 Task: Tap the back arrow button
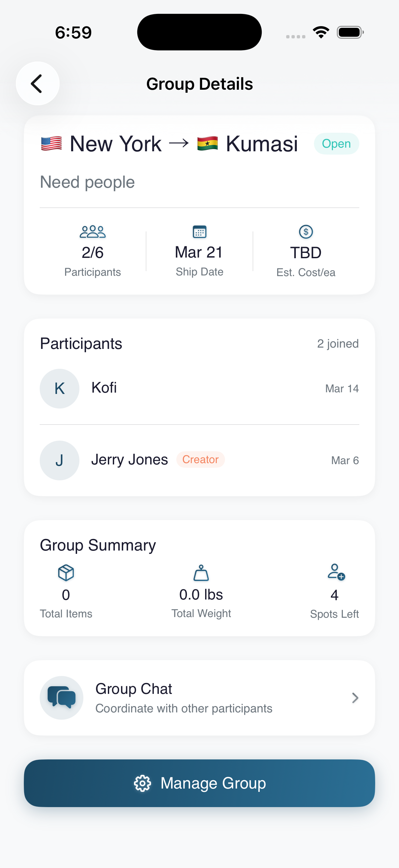point(37,83)
